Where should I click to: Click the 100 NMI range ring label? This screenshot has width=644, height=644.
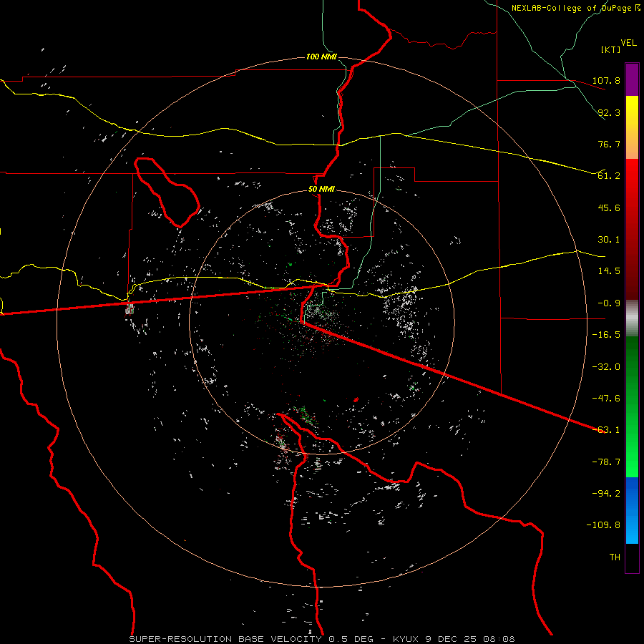(321, 57)
